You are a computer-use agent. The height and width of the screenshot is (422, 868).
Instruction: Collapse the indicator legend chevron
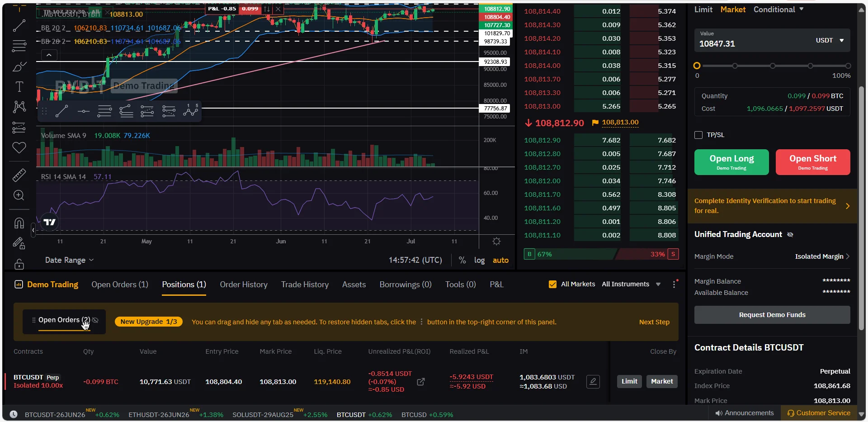(49, 55)
